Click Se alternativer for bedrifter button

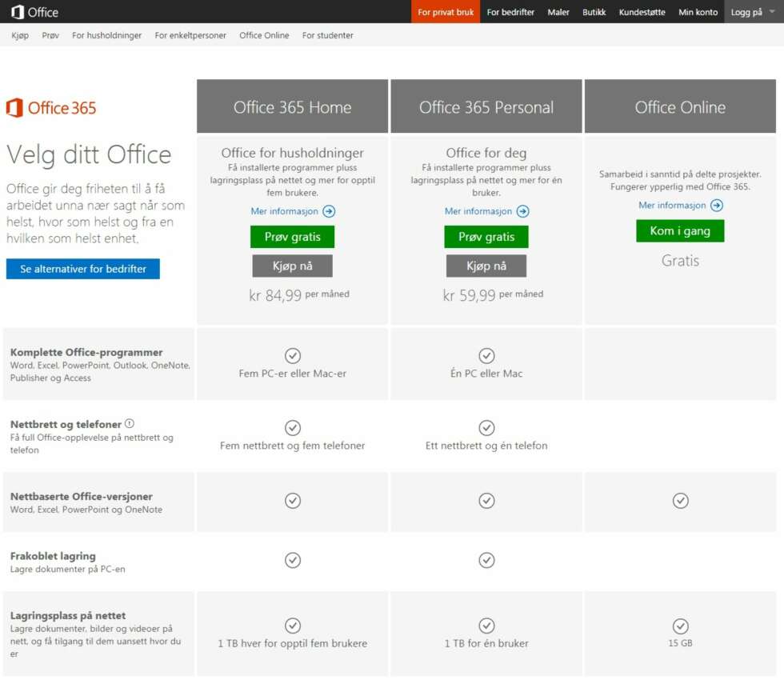(x=83, y=269)
